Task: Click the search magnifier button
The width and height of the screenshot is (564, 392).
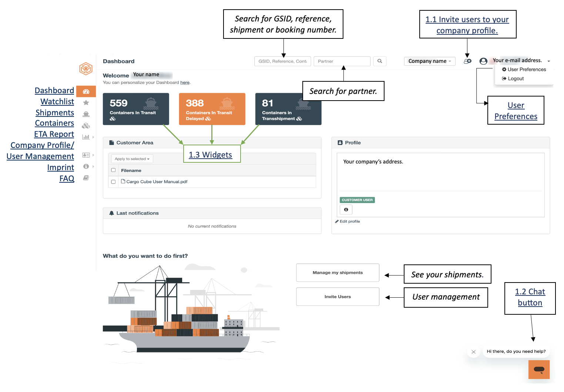Action: click(x=380, y=61)
